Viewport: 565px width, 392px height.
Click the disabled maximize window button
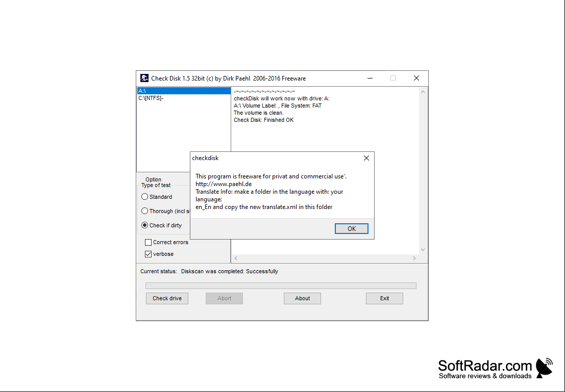click(393, 78)
